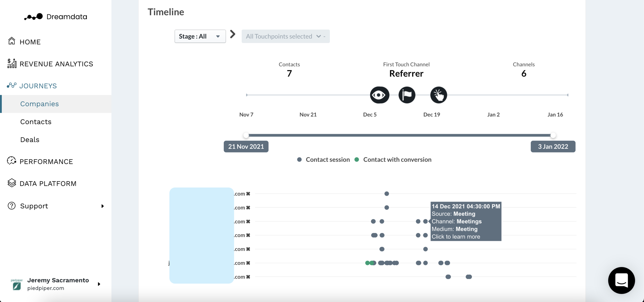Click the session dot in second contact row
This screenshot has width=644, height=302.
387,208
